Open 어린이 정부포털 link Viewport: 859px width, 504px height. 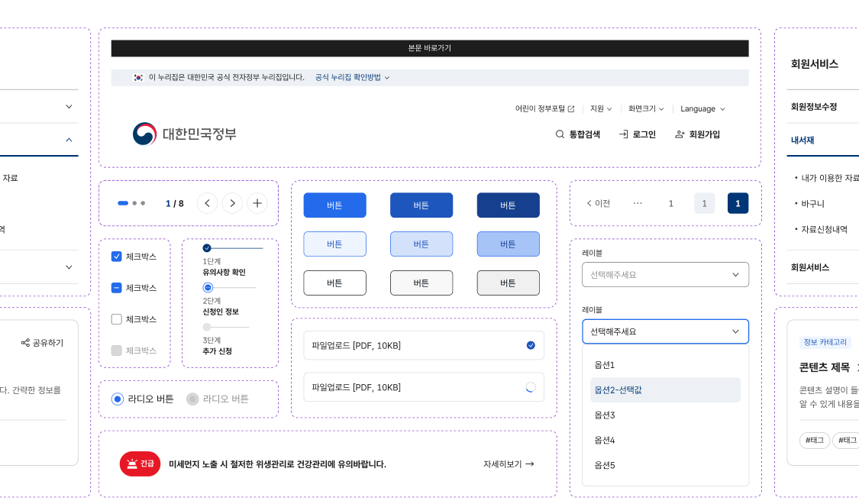[544, 109]
